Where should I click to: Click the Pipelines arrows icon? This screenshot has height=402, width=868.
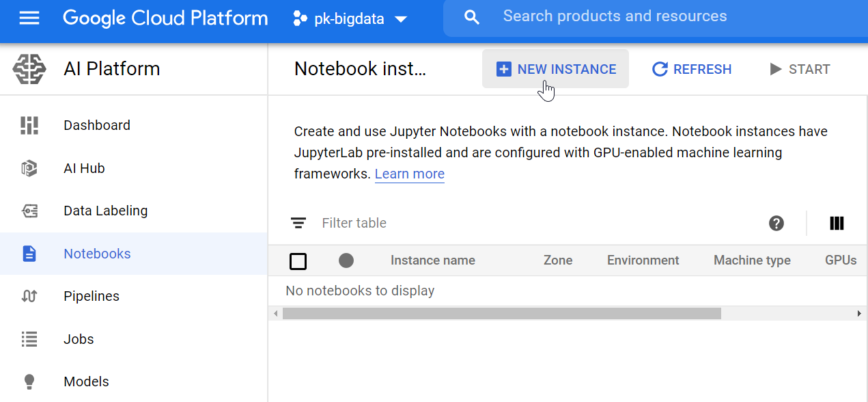tap(29, 296)
